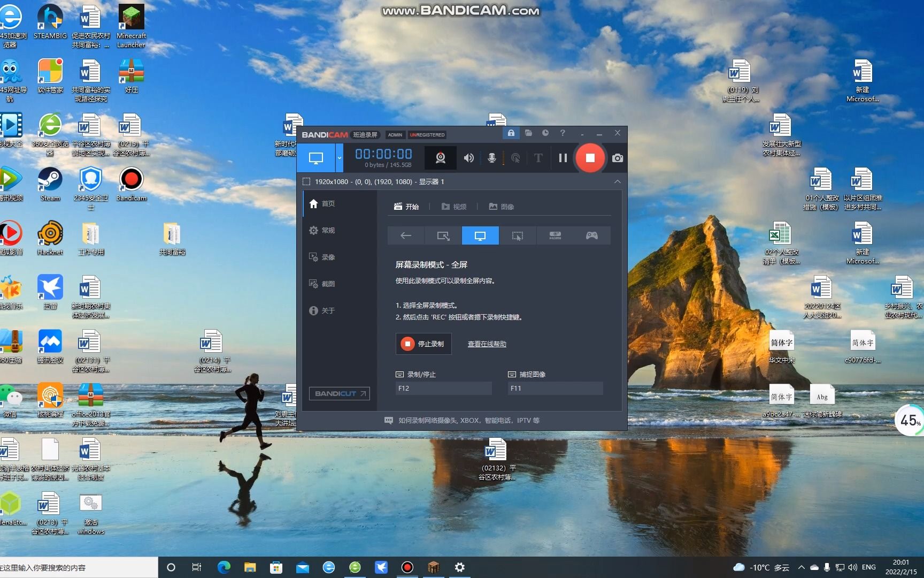924x578 pixels.
Task: Open the scheduled recording clock icon
Action: [x=545, y=133]
